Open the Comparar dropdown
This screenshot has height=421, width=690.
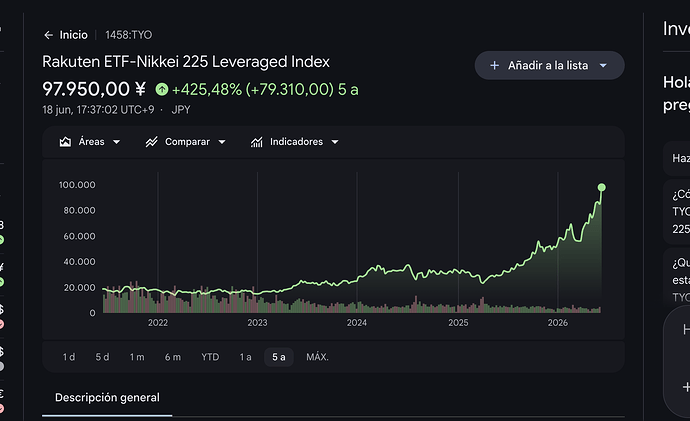point(186,142)
